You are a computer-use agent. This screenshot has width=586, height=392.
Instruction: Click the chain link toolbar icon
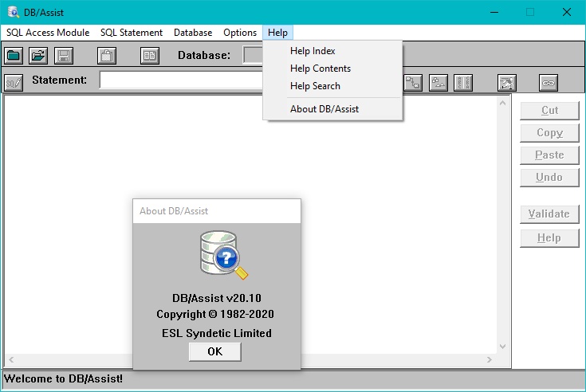[x=549, y=82]
